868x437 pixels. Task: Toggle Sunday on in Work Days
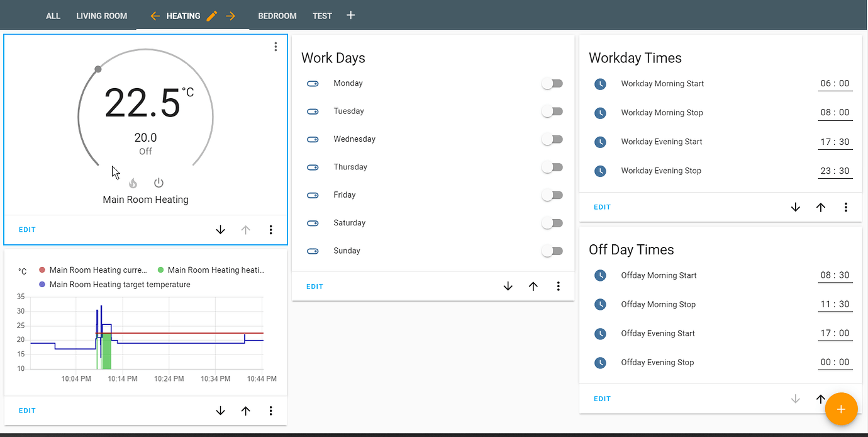pos(552,251)
